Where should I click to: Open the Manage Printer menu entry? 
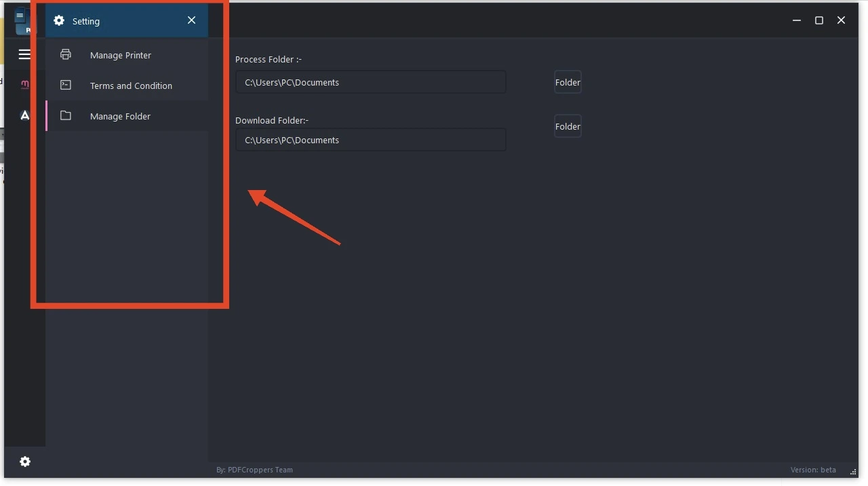coord(121,55)
